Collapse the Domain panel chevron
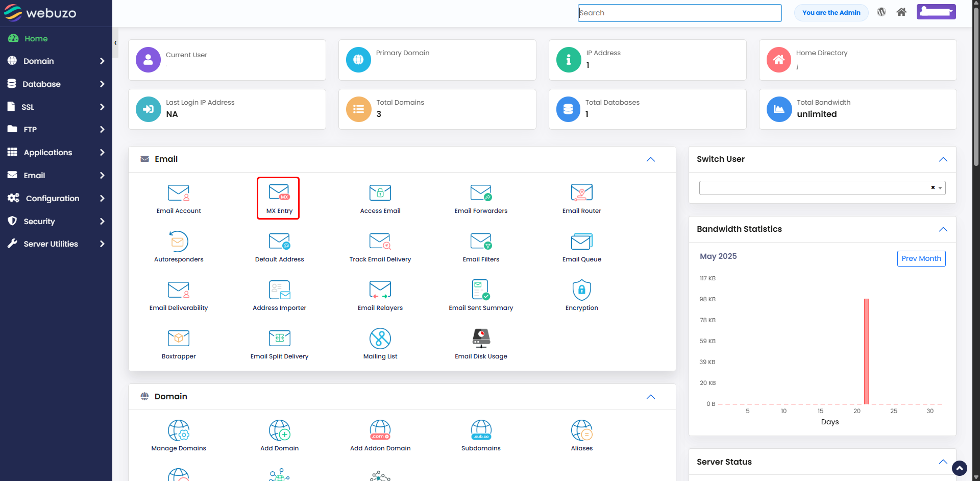Screen dimensions: 980x481 click(x=651, y=397)
